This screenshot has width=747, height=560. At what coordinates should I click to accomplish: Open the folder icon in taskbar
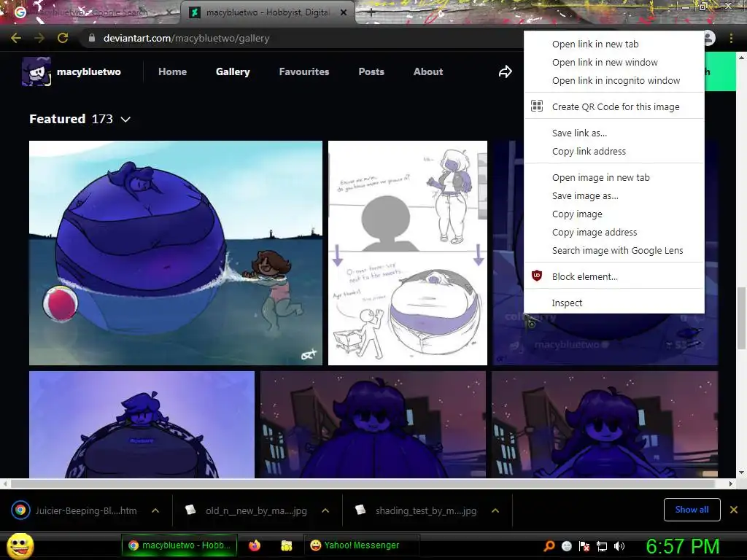pyautogui.click(x=286, y=545)
